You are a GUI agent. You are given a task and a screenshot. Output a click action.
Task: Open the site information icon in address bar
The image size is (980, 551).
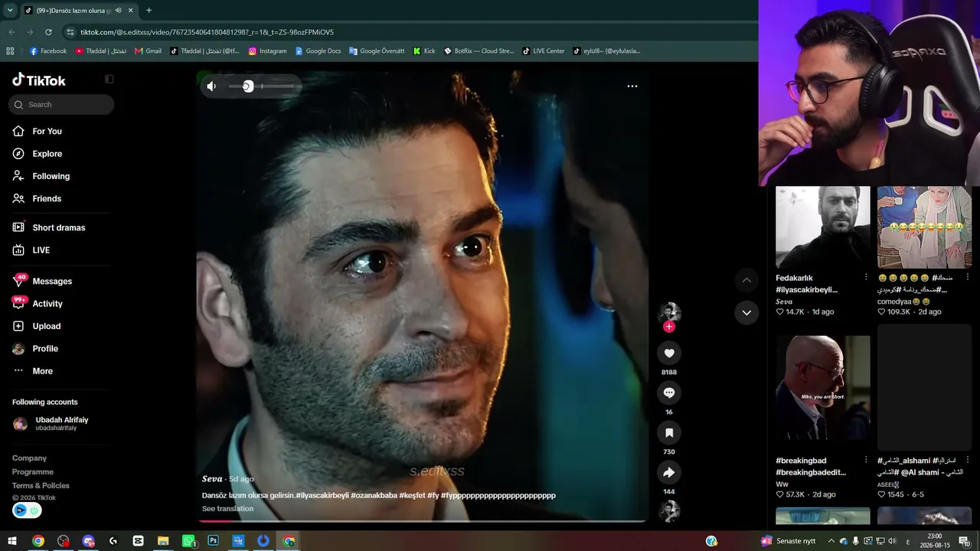pos(70,32)
